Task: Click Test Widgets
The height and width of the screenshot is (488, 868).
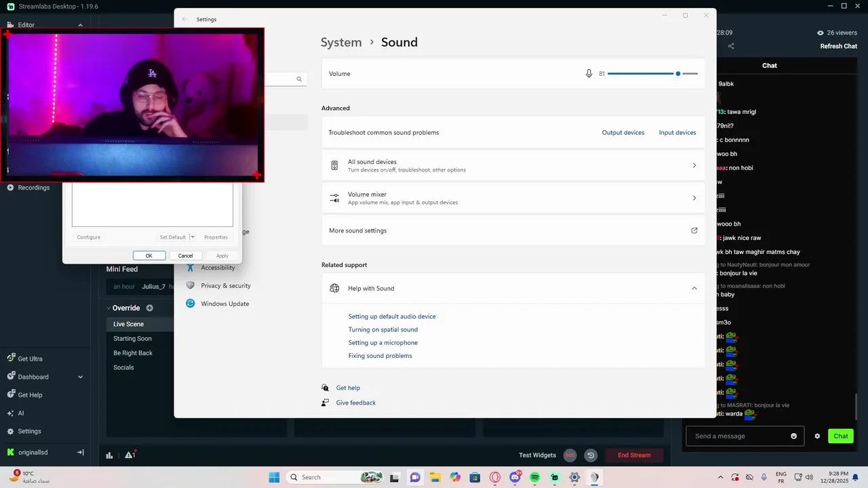Action: tap(537, 455)
